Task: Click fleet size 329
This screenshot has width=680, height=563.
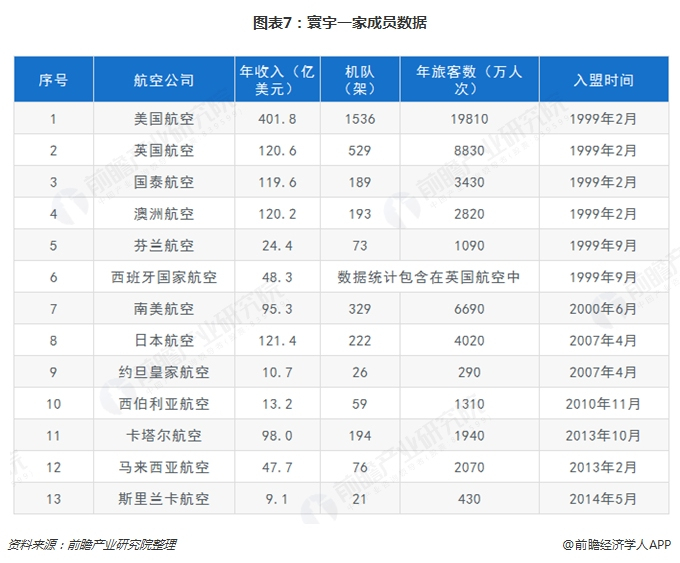Action: pos(360,309)
